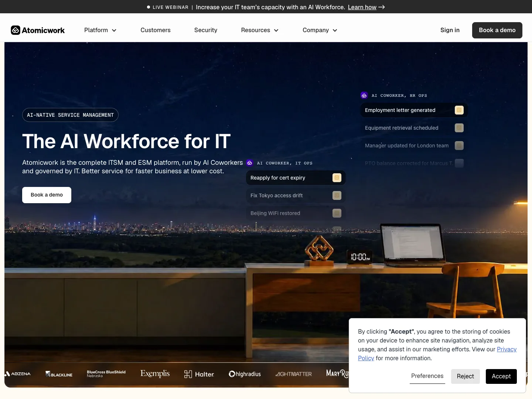Select the Fix Tokyo access drift card
Image resolution: width=532 pixels, height=399 pixels.
[296, 195]
